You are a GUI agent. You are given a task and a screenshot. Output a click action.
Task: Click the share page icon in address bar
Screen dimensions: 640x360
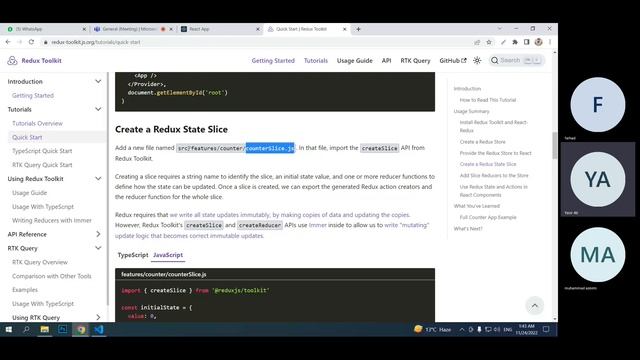point(477,42)
